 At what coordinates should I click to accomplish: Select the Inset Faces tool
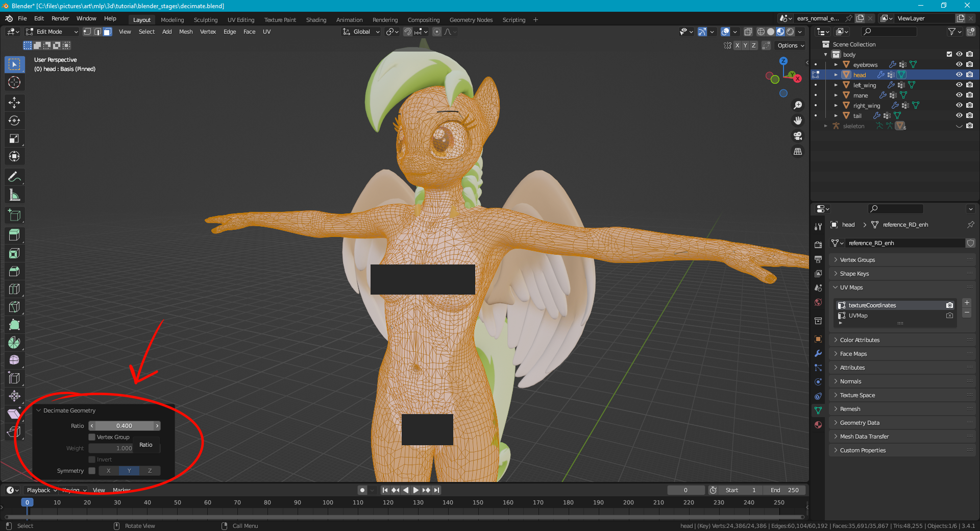pos(14,253)
